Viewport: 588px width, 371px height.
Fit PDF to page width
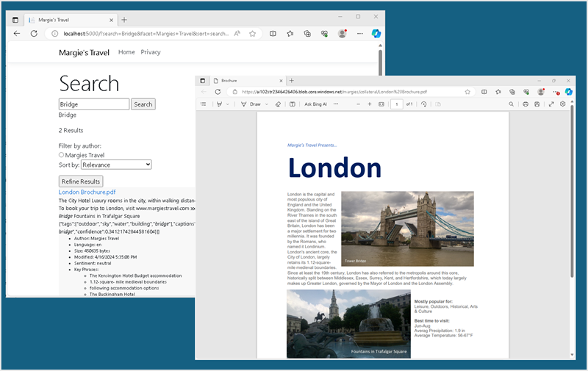pos(381,104)
